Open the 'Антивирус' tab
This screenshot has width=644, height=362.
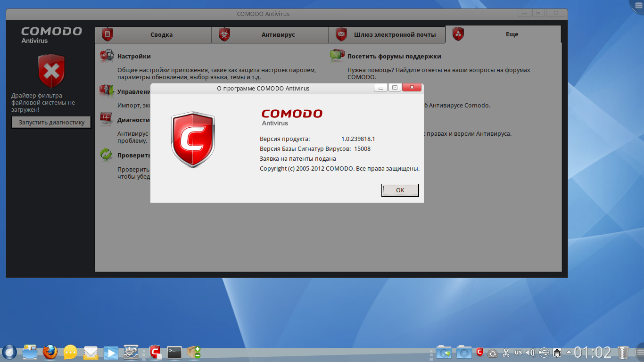270,34
